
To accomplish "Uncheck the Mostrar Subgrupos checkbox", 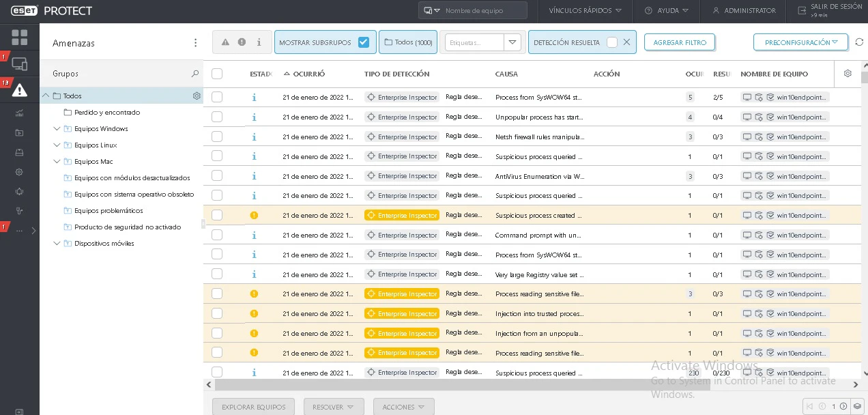I will [364, 42].
